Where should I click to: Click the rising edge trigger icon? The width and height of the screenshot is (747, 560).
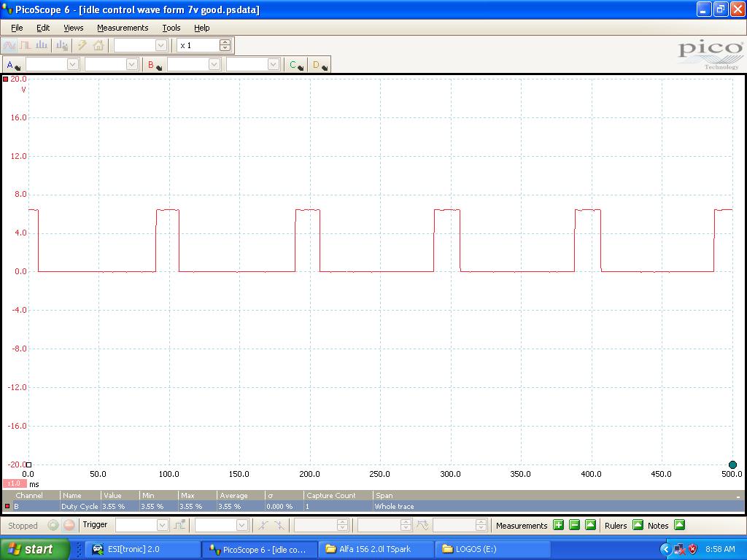263,525
